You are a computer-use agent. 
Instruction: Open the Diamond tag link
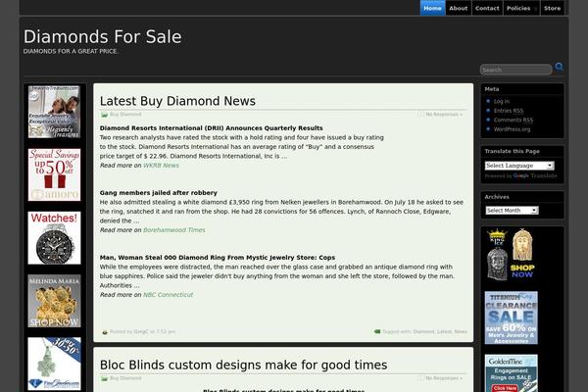423,331
